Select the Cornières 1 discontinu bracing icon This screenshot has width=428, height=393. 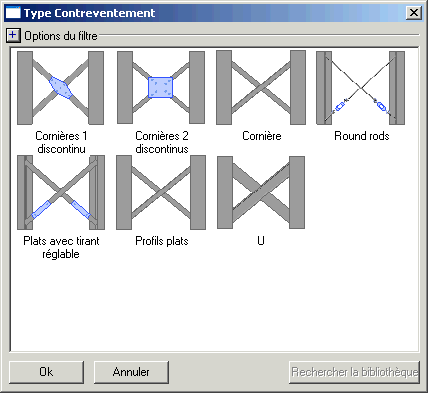[x=60, y=88]
